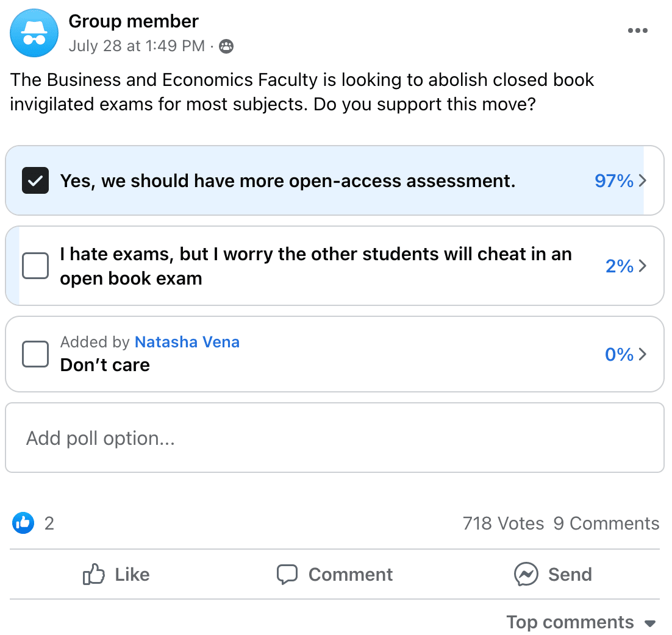672x635 pixels.
Task: Click the Messenger Send icon
Action: coord(526,574)
